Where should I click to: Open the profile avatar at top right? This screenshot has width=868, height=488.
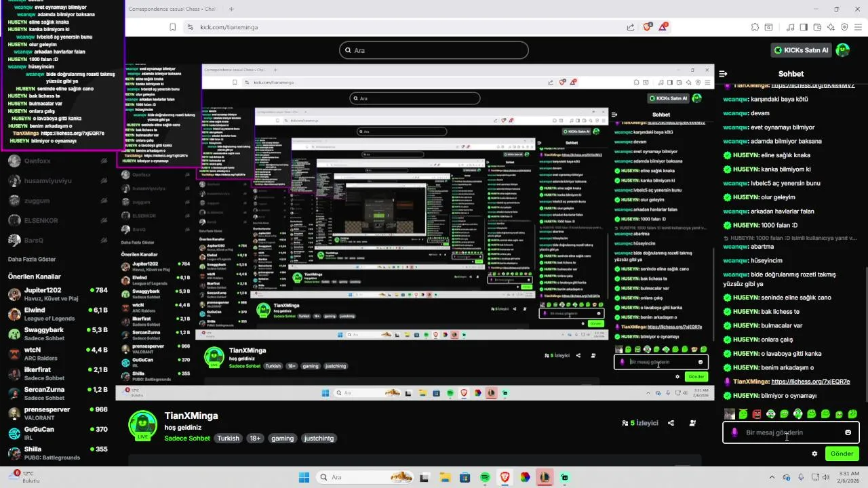click(x=843, y=50)
